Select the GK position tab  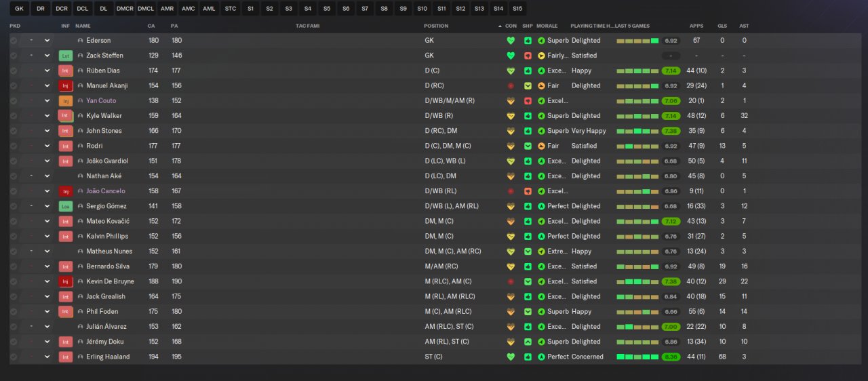(x=19, y=9)
